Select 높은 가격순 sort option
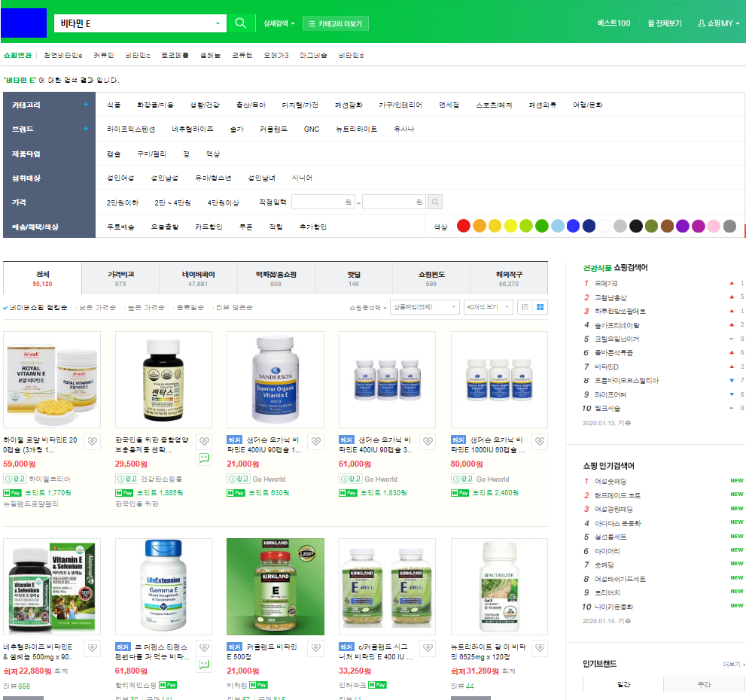Screen dimensions: 746x700 (146, 307)
